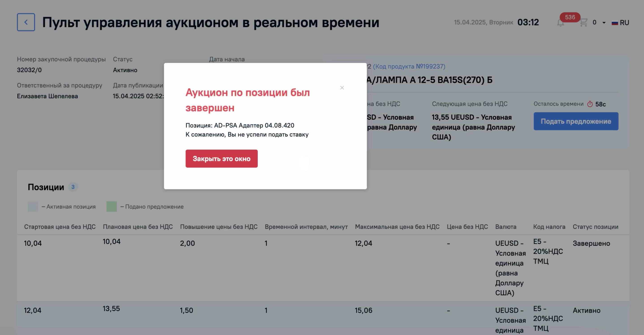
Task: Click 'Код налога' column header
Action: (x=549, y=227)
